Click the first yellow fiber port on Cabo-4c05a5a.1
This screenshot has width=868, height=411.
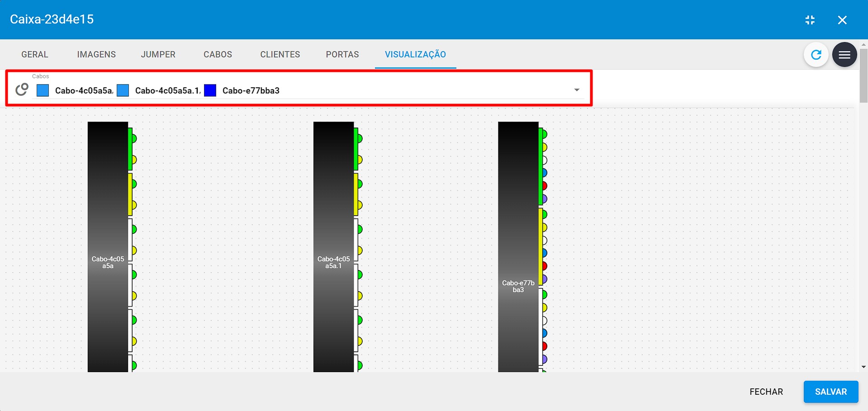click(x=360, y=160)
